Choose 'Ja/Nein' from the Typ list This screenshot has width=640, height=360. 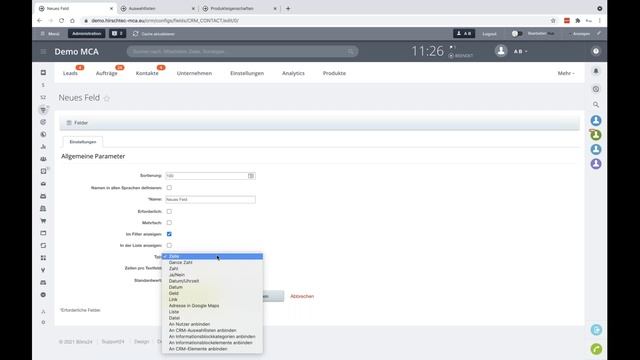click(212, 275)
